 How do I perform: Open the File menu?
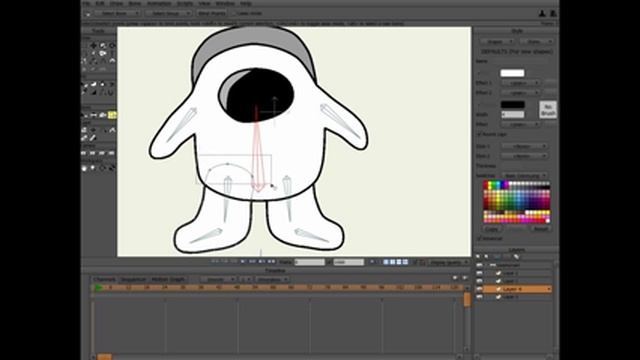click(87, 3)
